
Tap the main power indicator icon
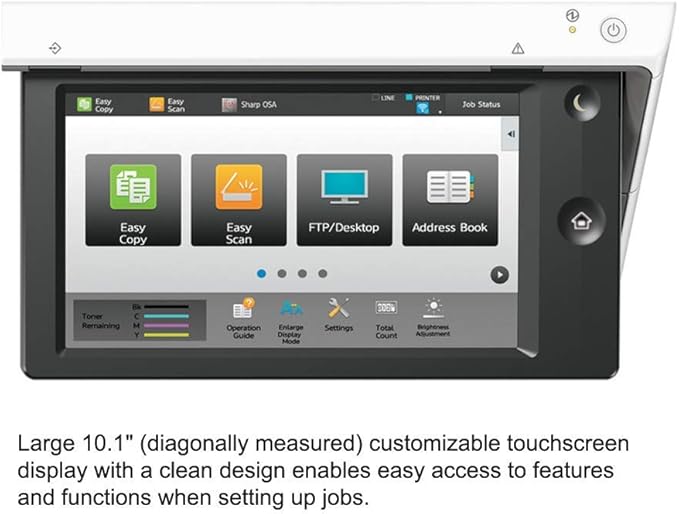pyautogui.click(x=572, y=16)
